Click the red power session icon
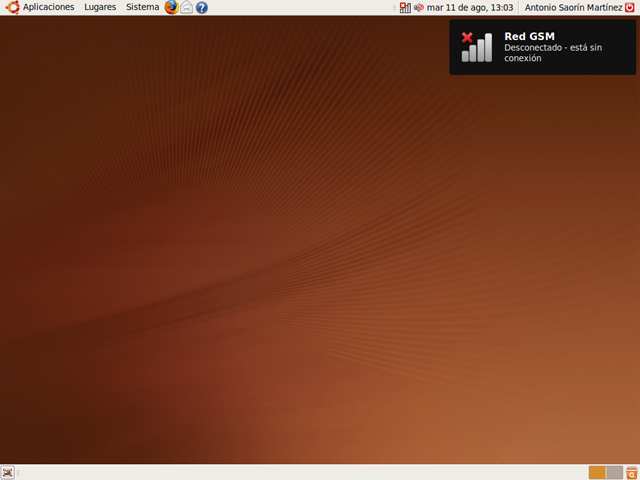The height and width of the screenshot is (480, 640). click(630, 7)
